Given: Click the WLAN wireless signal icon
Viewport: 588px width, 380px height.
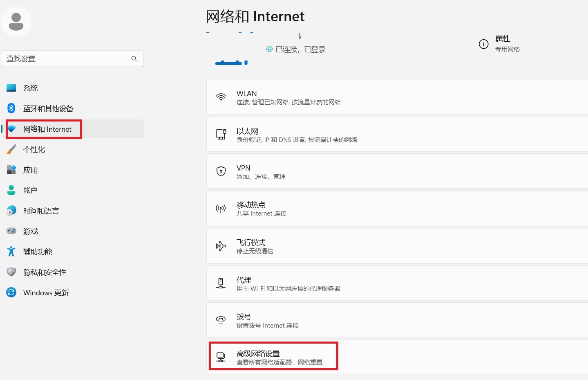Looking at the screenshot, I should point(221,97).
